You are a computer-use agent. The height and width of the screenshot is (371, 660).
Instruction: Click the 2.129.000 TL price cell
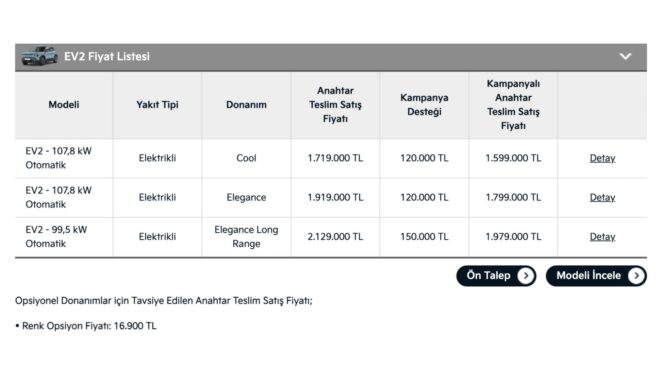tap(335, 237)
